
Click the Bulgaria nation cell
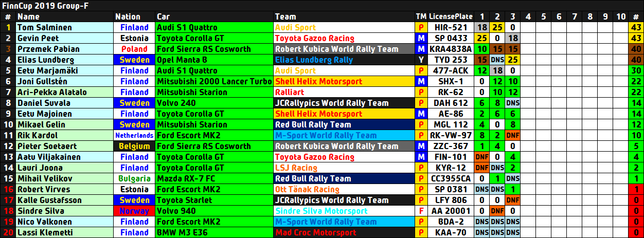[134, 178]
